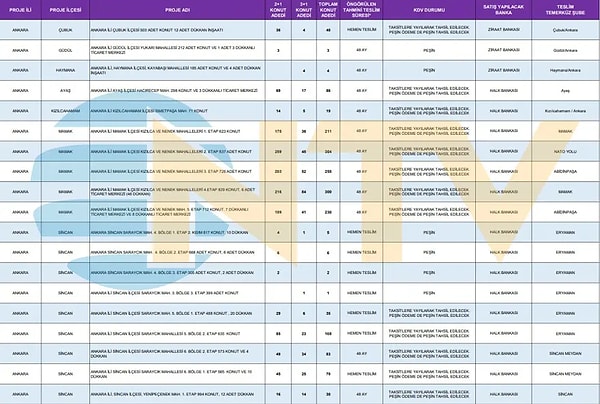Select the PROJE ADI column header
Image resolution: width=600 pixels, height=404 pixels.
(x=178, y=10)
